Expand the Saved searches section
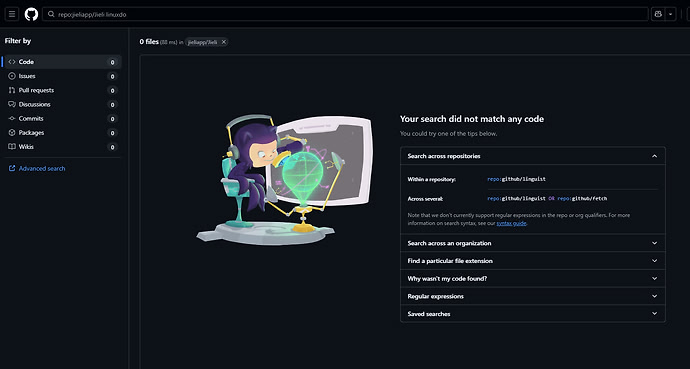Image resolution: width=690 pixels, height=369 pixels. (x=532, y=314)
